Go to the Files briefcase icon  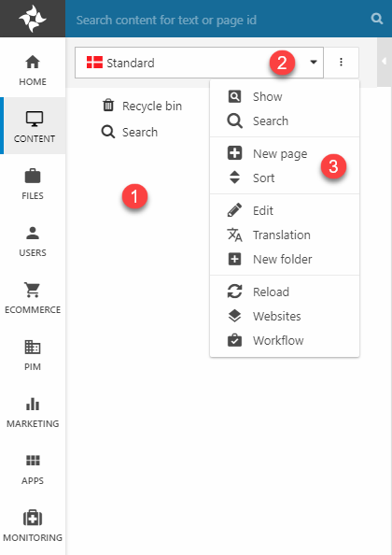33,176
